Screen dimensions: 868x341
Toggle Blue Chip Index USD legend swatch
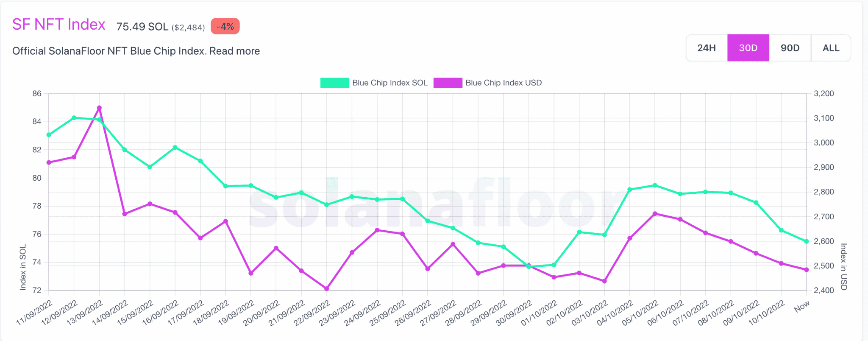[448, 83]
